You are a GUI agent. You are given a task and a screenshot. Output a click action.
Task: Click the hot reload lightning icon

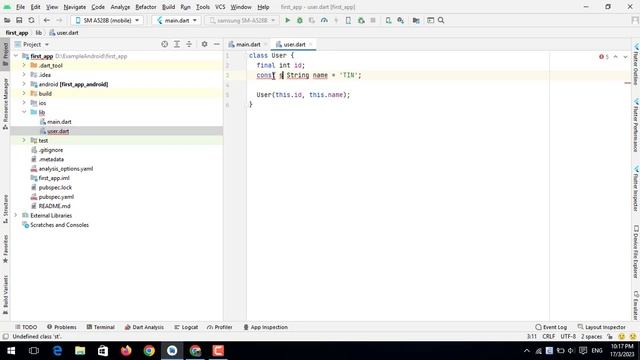pos(336,20)
